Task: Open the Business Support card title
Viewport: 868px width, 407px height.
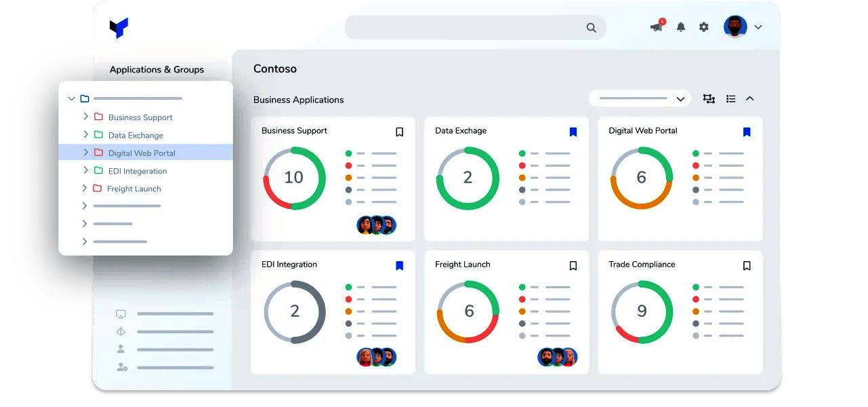Action: coord(294,131)
